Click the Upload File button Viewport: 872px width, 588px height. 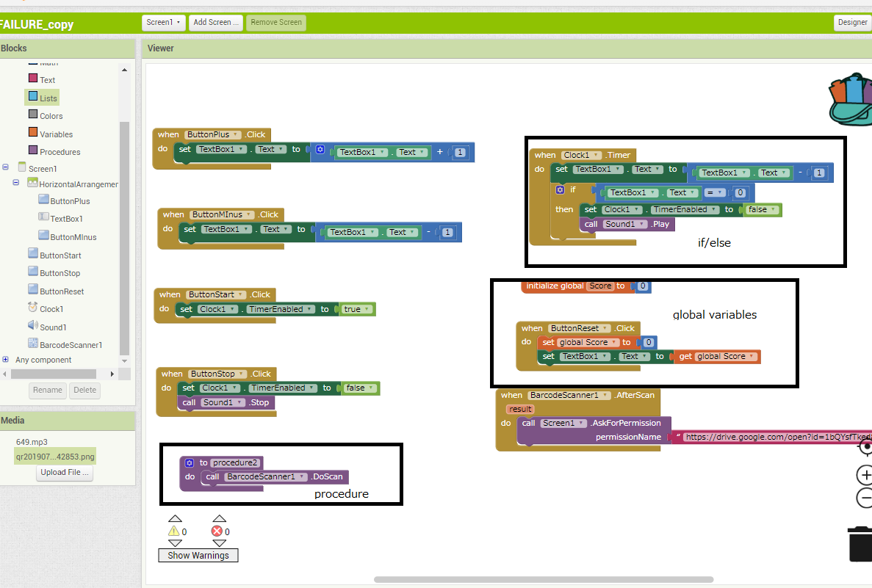point(65,473)
